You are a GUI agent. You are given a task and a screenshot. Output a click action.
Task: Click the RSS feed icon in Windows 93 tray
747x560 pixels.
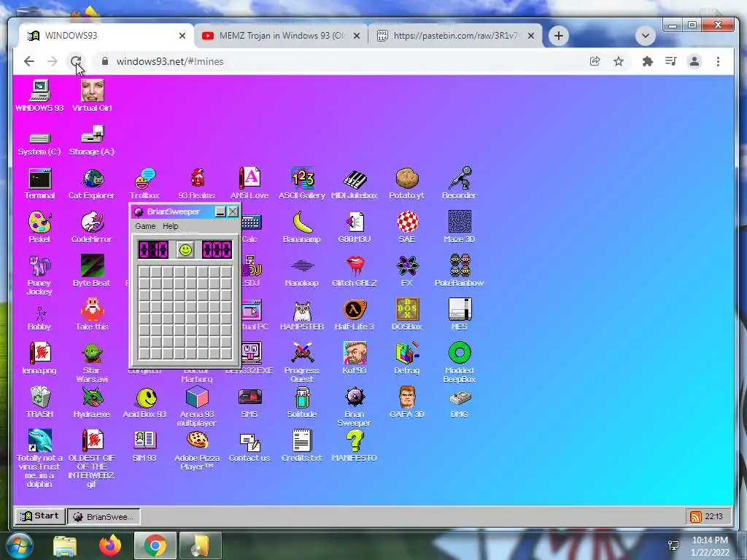point(695,516)
